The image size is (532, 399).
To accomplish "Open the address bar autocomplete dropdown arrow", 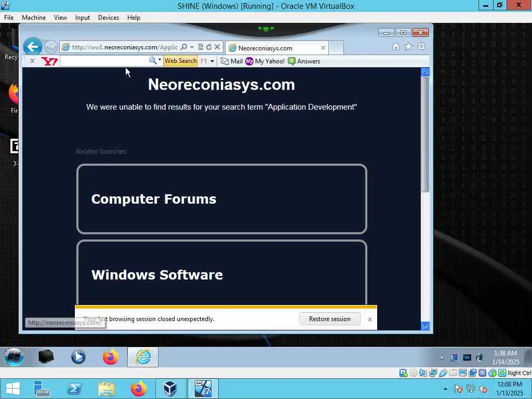I will (x=192, y=47).
